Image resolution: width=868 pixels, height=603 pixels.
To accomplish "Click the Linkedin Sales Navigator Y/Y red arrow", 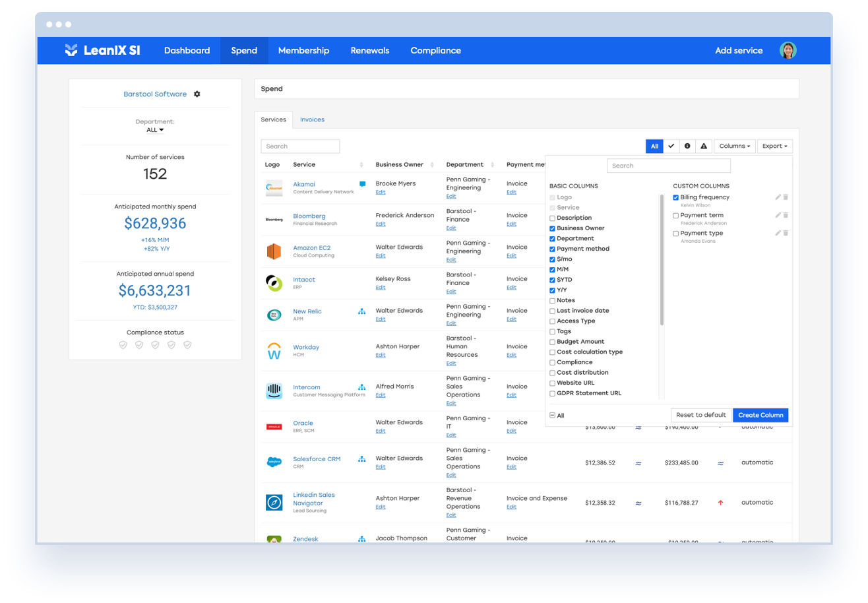I will (720, 503).
